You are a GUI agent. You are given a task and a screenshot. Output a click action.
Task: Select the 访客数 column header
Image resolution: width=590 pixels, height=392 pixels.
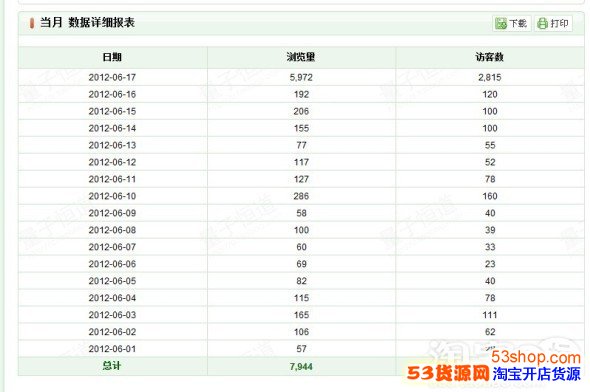click(489, 57)
